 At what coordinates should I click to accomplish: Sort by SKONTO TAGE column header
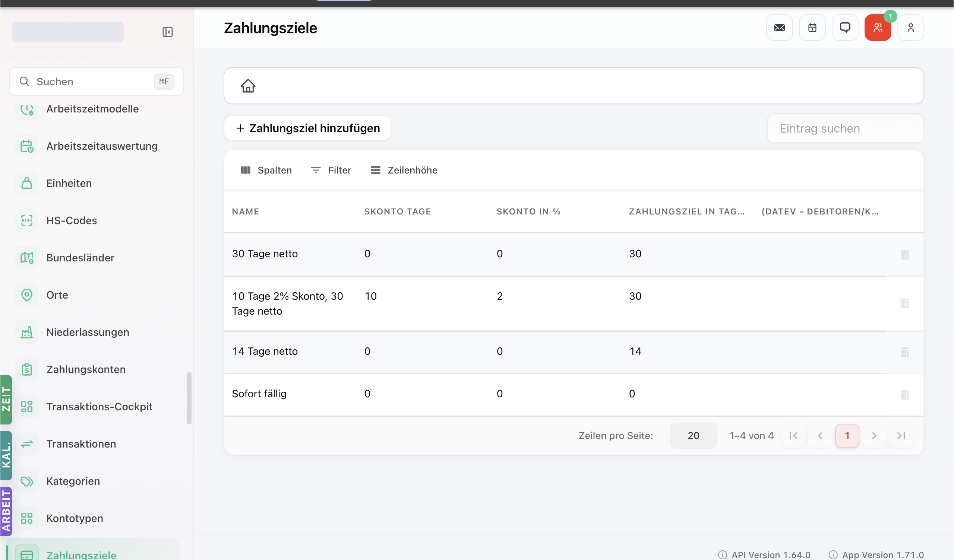(x=398, y=212)
